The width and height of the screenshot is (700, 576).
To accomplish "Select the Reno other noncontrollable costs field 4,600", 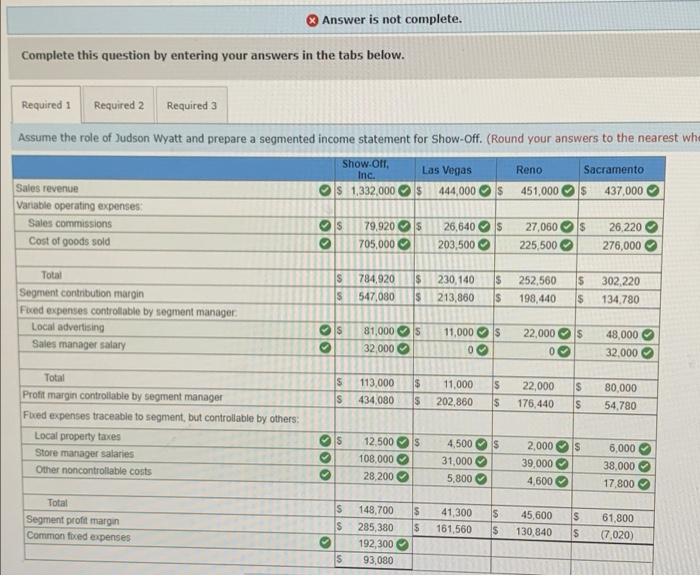I will click(x=532, y=481).
